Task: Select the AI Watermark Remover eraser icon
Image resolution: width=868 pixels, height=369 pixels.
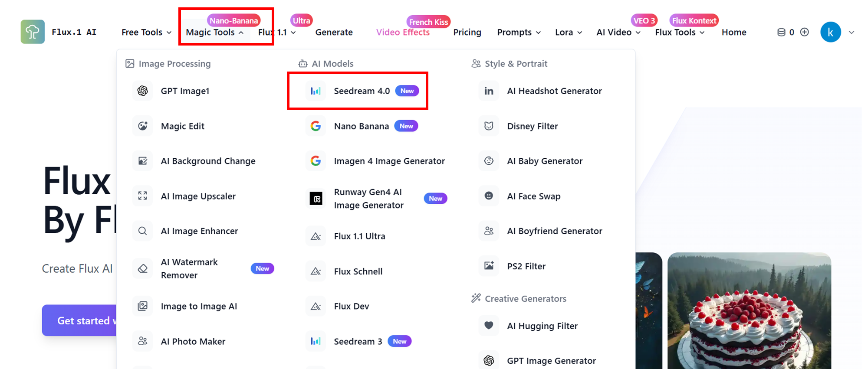Action: [143, 269]
